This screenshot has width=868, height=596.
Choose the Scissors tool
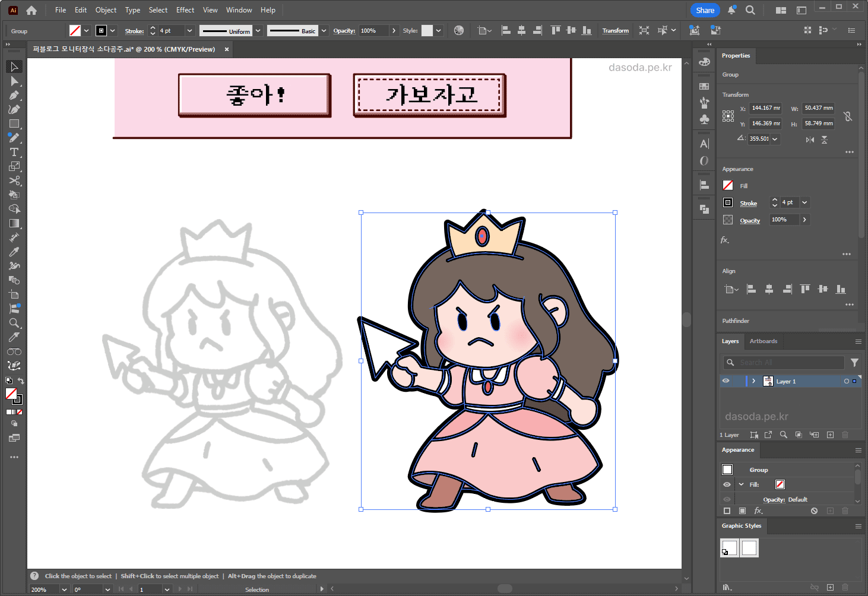pyautogui.click(x=14, y=181)
